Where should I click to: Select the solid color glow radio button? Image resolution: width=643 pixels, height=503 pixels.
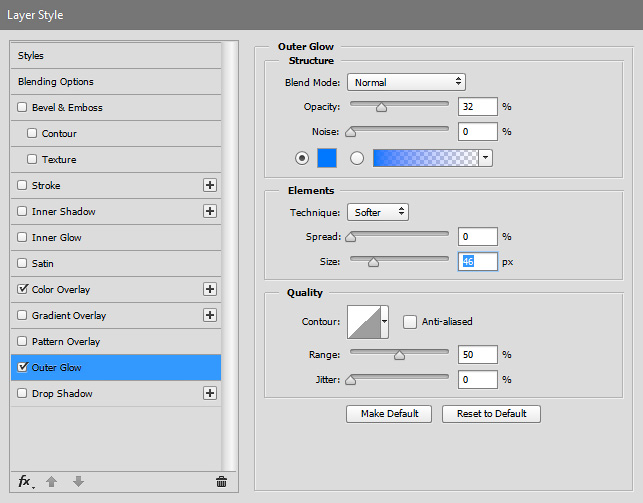302,158
